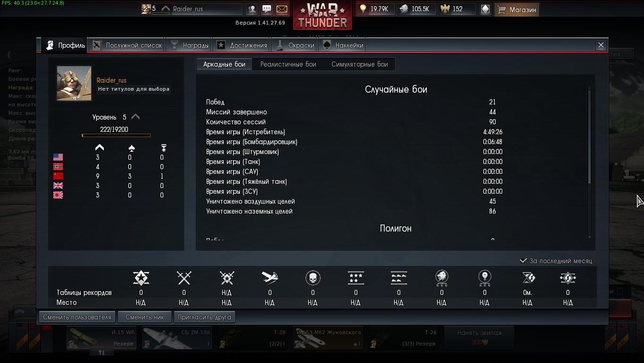
Task: Open the mail envelope icon
Action: [281, 9]
